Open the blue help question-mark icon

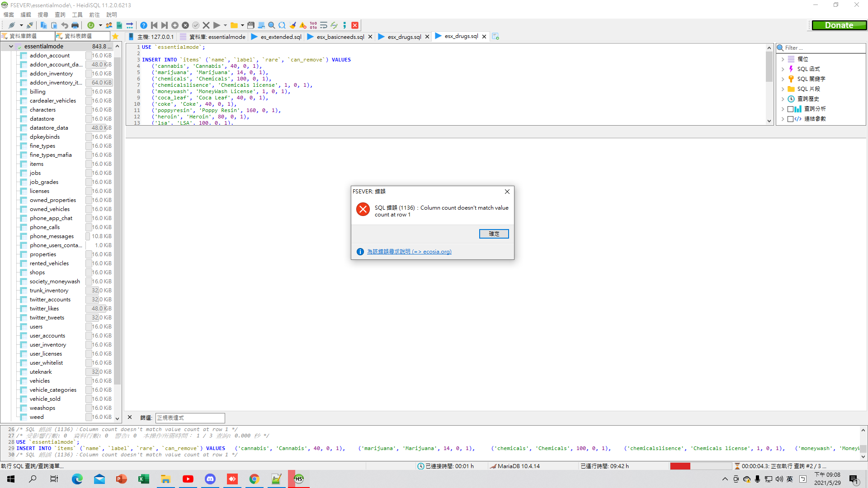pyautogui.click(x=143, y=25)
